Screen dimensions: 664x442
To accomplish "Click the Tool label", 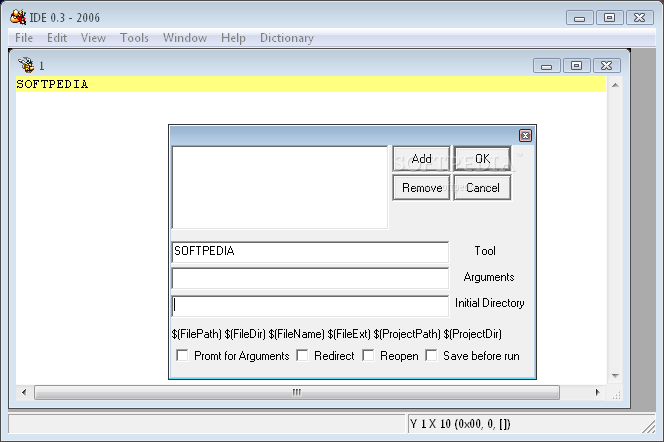I will tap(485, 251).
